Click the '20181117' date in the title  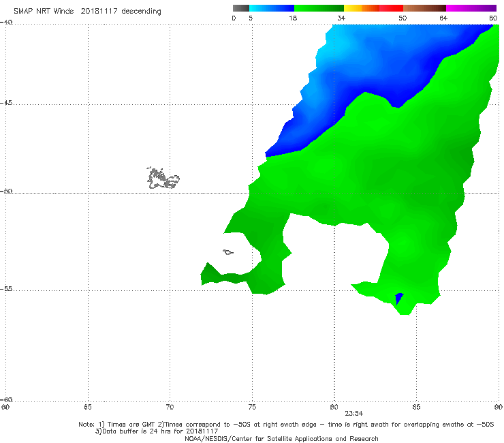click(99, 12)
